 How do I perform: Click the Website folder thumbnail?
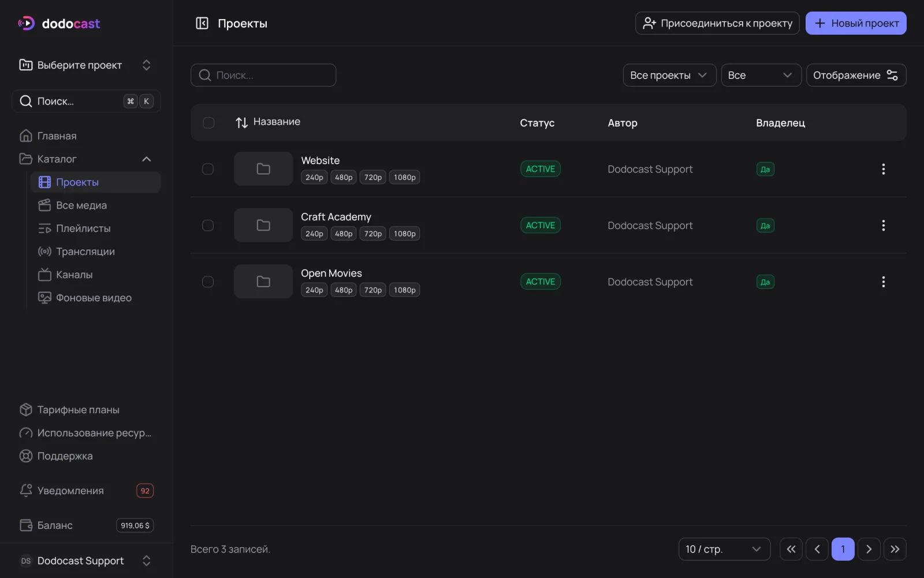coord(263,169)
